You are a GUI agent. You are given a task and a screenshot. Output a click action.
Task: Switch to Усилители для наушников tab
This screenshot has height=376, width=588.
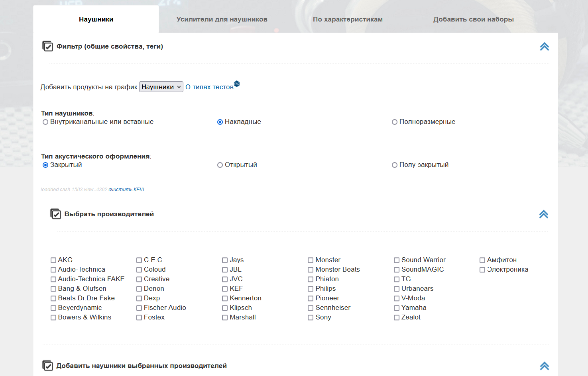[222, 19]
